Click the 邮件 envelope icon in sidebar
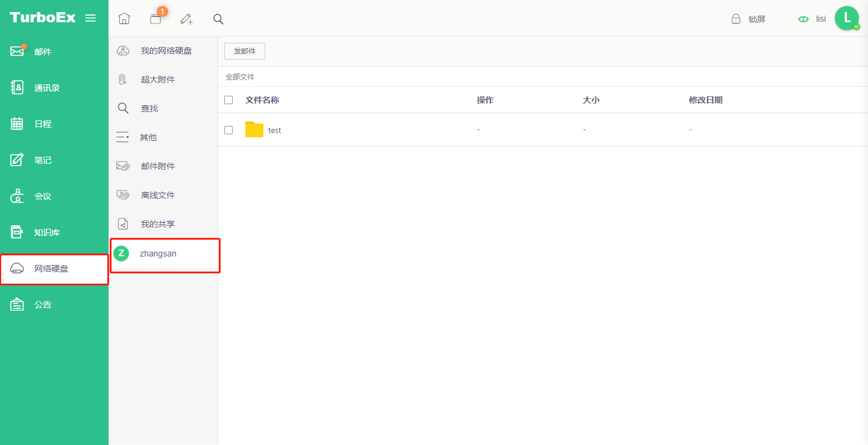The height and width of the screenshot is (445, 868). tap(17, 51)
